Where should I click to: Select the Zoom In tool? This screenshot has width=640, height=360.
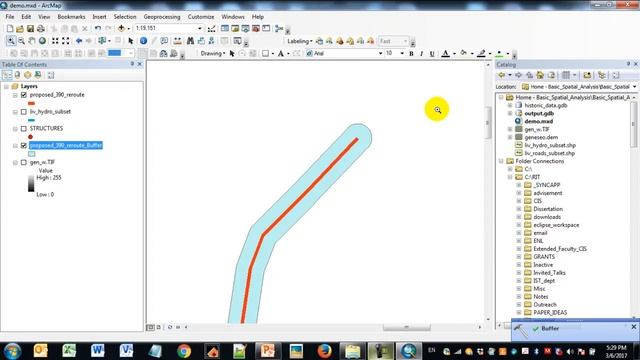pos(11,41)
